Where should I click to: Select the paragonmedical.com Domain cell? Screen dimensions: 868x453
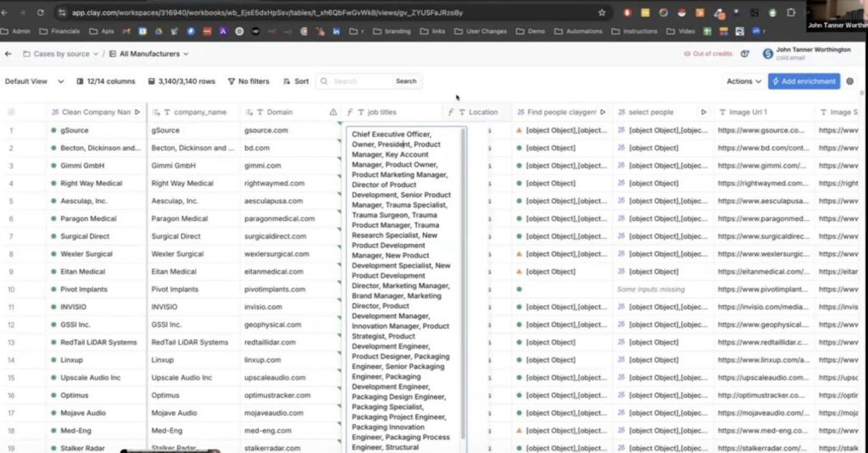[x=290, y=218]
